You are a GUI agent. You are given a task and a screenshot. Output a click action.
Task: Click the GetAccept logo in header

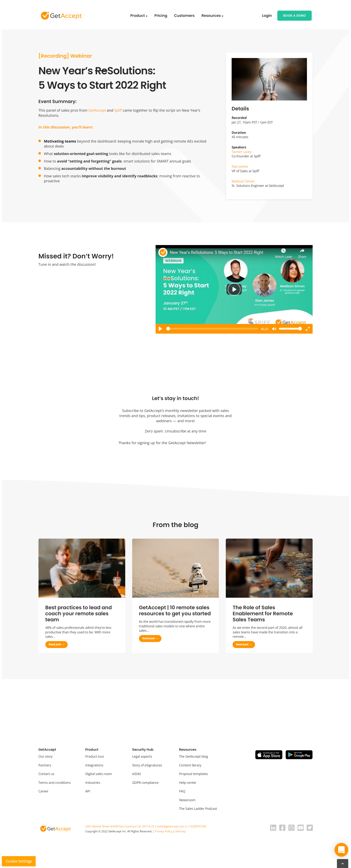[60, 15]
